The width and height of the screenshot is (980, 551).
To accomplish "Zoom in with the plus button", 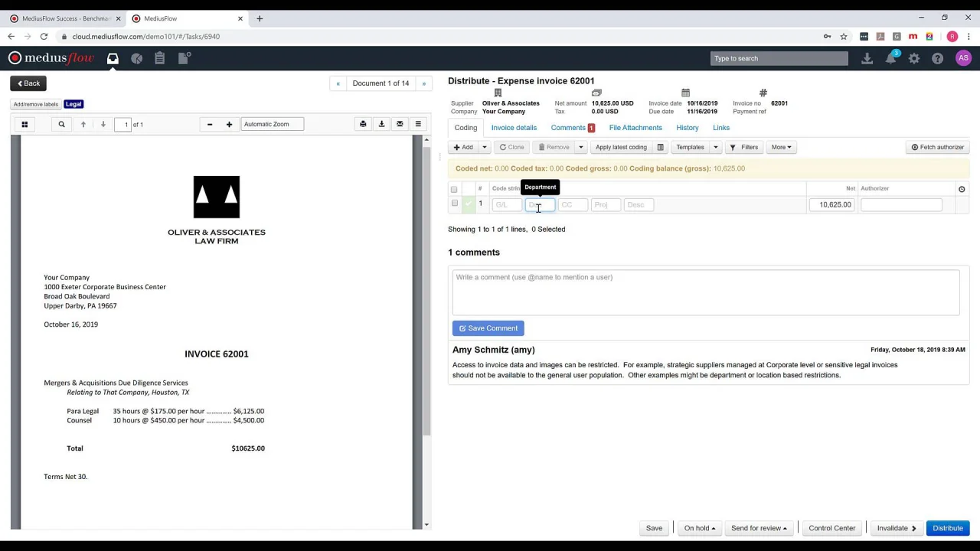I will tap(229, 124).
